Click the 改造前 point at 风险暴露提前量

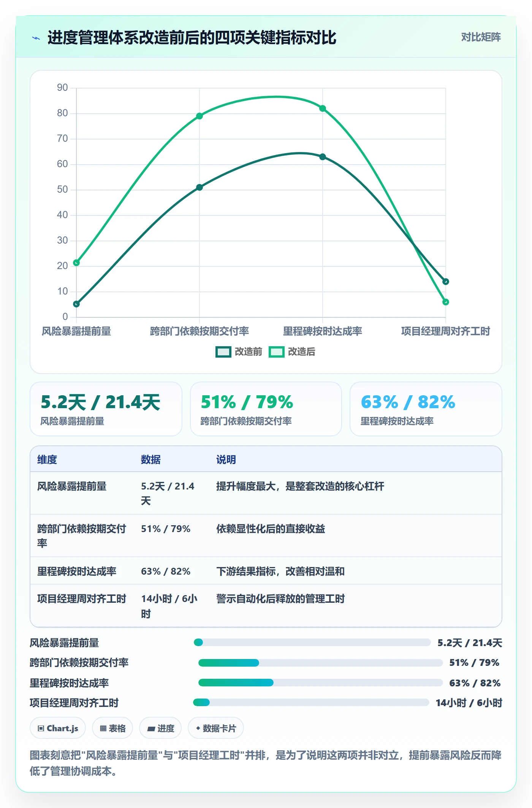pos(76,304)
